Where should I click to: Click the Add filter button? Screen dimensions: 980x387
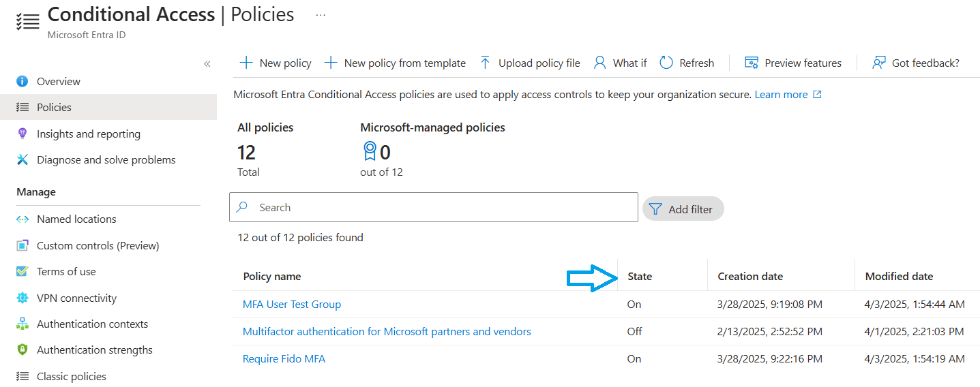click(683, 209)
